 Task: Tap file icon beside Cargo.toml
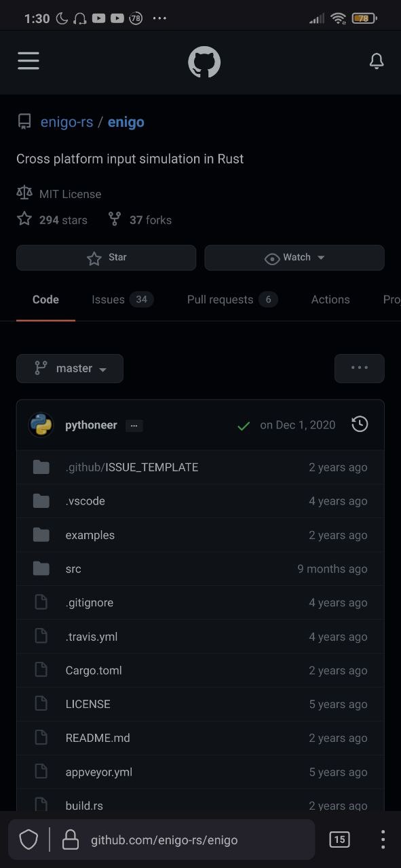41,670
